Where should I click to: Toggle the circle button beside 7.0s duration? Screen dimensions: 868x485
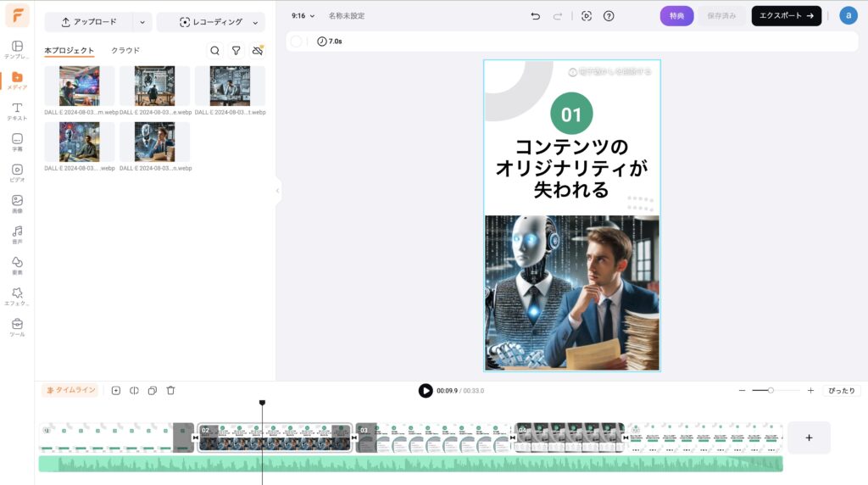296,42
